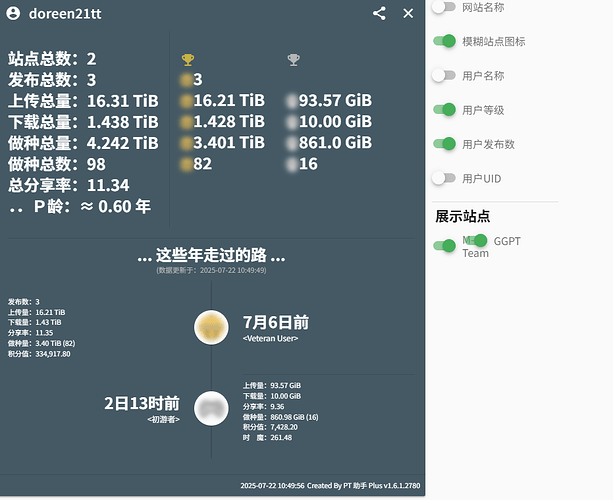Enable the 用户名称 toggle
This screenshot has width=613, height=500.
click(444, 75)
